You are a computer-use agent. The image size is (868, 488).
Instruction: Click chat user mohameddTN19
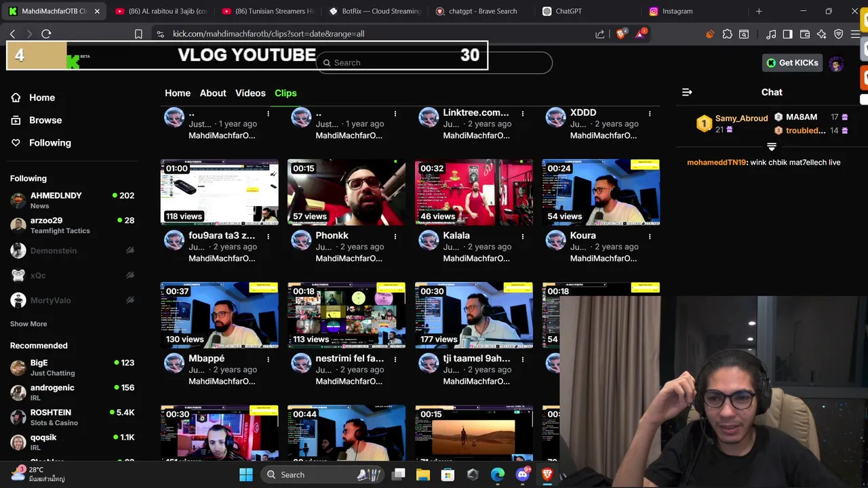coord(716,163)
